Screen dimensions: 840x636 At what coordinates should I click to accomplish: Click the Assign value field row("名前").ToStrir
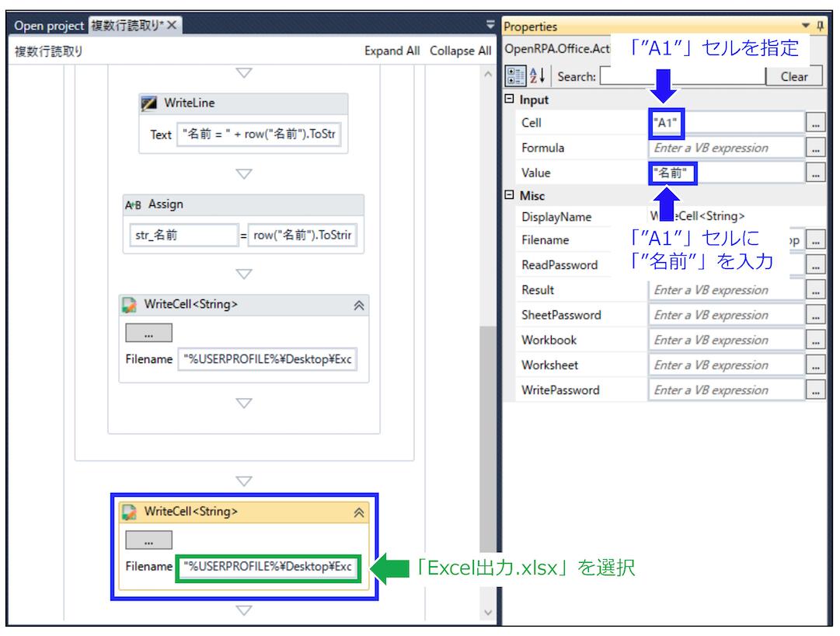[x=302, y=236]
